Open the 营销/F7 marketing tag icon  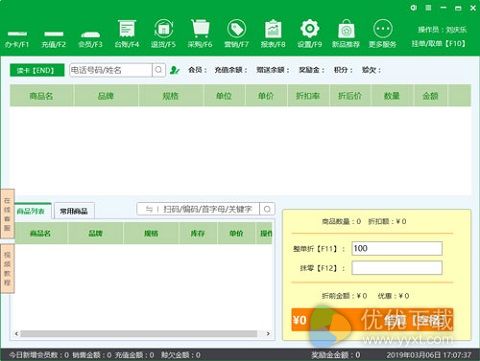[x=236, y=34]
